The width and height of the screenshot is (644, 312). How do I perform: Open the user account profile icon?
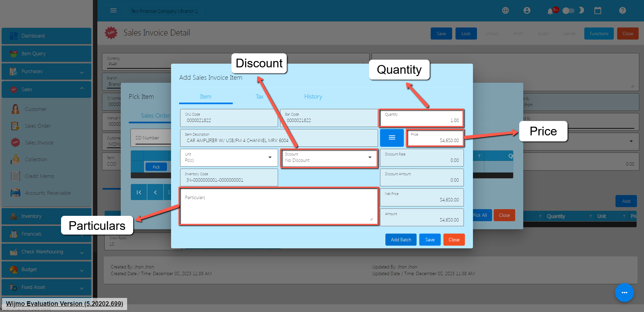click(x=527, y=11)
